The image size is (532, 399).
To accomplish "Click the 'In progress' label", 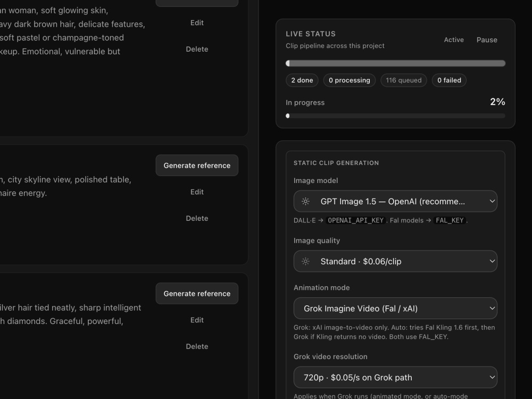I will tap(305, 103).
